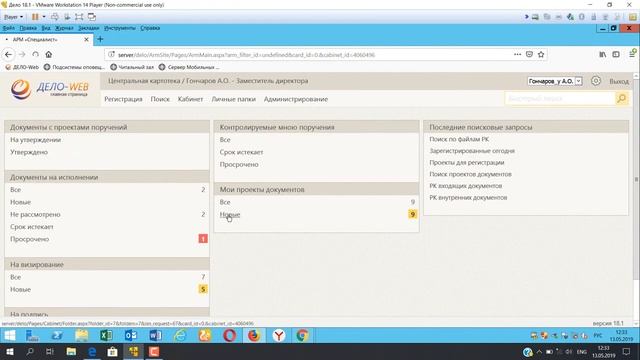Save page to Pocket
The image size is (640, 360).
point(529,54)
